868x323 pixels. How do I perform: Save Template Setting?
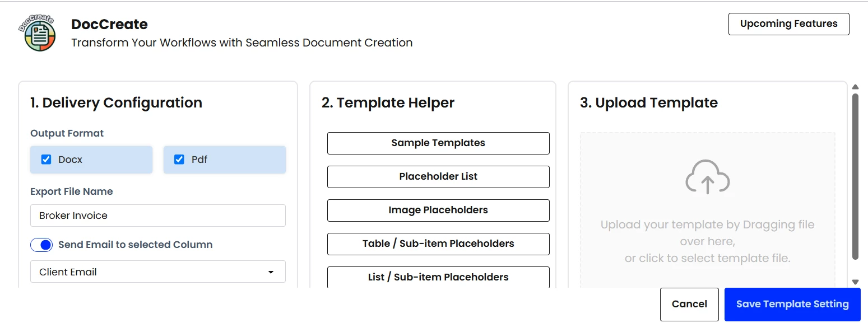click(792, 304)
